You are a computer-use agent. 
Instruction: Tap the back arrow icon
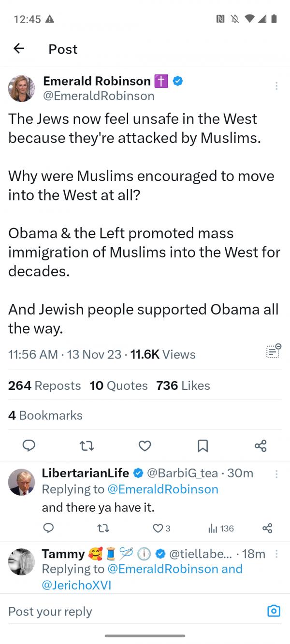pos(19,48)
